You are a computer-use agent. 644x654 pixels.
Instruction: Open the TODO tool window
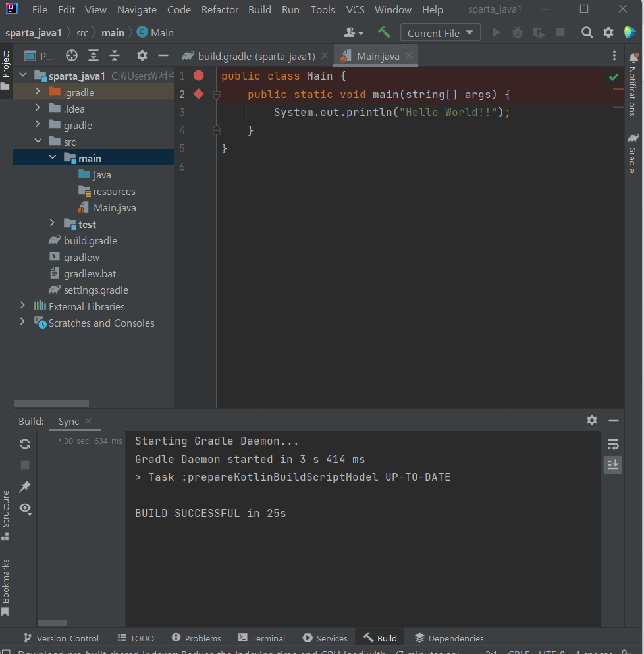136,638
